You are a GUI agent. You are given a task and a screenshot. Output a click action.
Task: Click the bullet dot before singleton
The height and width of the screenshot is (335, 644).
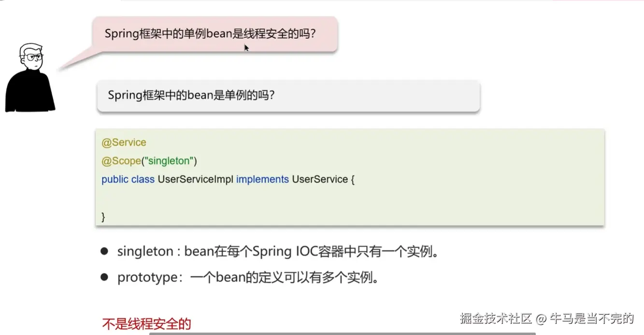point(104,251)
